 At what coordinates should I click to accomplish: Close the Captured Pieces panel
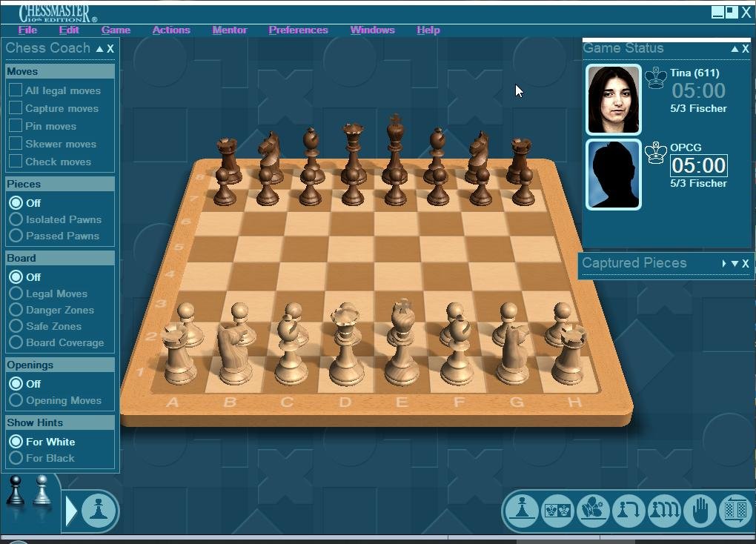(746, 263)
